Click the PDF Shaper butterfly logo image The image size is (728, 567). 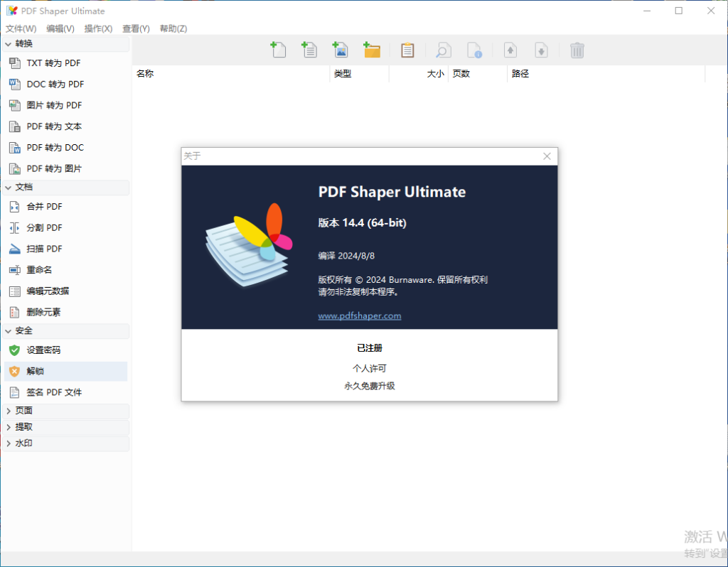pyautogui.click(x=250, y=244)
